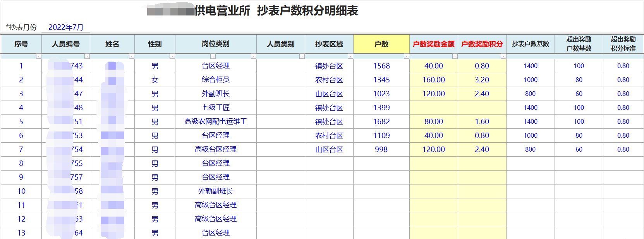The image size is (644, 239).
Task: Open the 序号 column filter dropdown
Action: 38,56
